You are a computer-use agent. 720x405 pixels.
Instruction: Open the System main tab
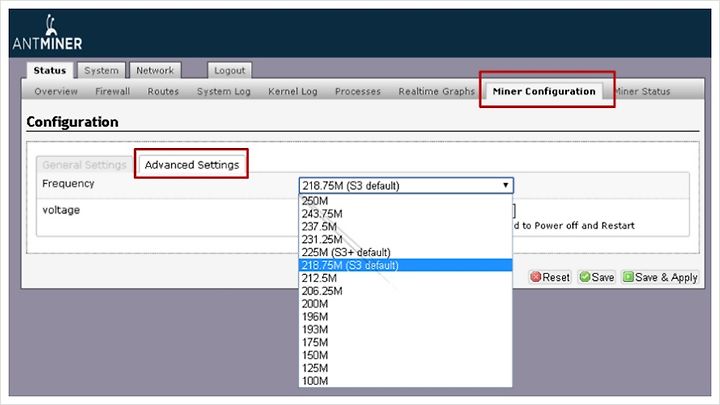101,71
